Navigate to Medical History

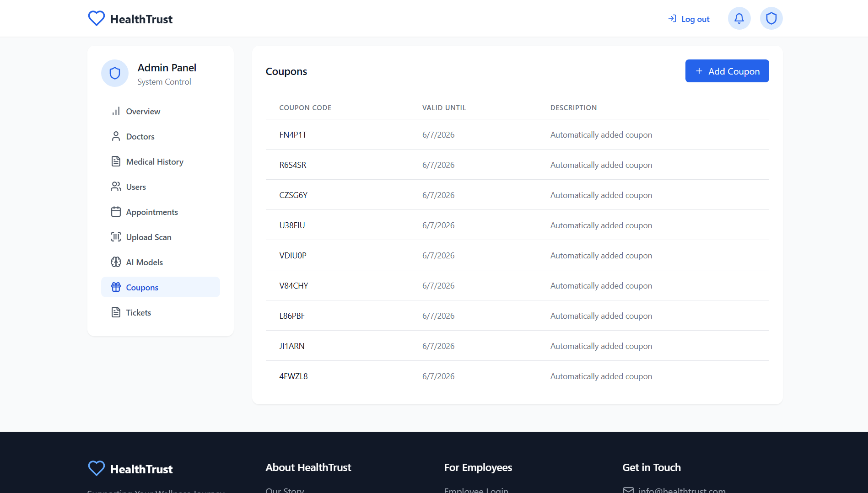(161, 161)
